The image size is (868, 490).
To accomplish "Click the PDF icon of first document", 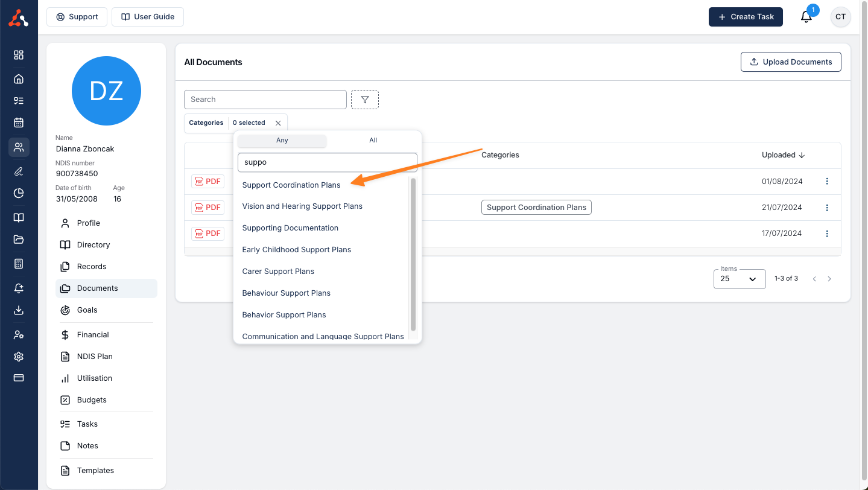I will click(x=207, y=181).
